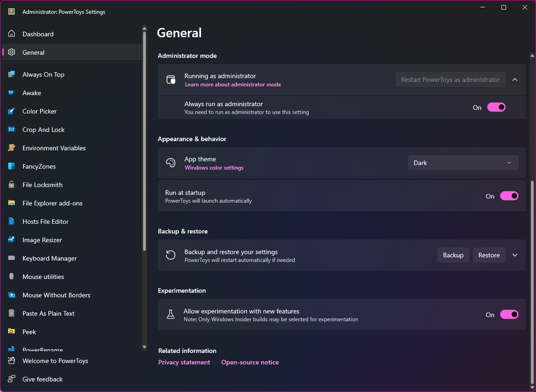Open the App theme dropdown
This screenshot has height=392, width=536.
[463, 162]
